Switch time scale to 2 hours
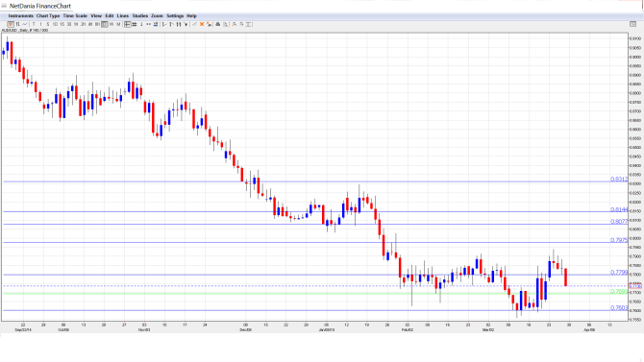This screenshot has height=362, width=644. (83, 24)
